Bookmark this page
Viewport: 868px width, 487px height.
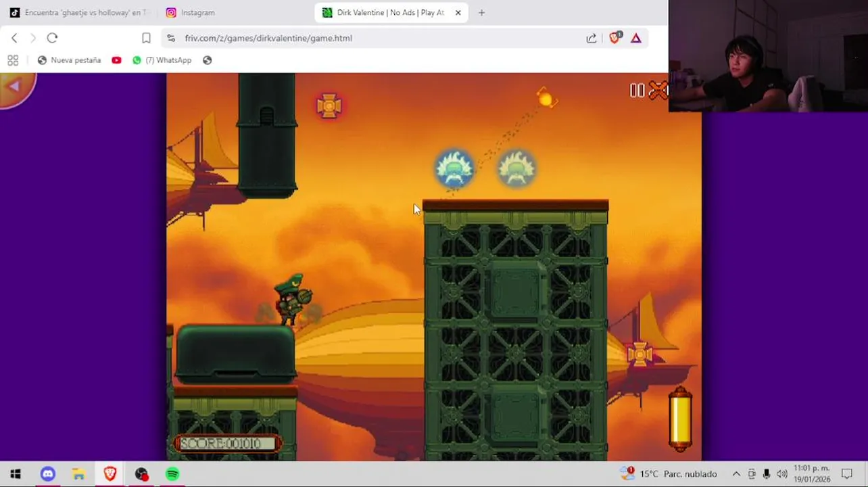pyautogui.click(x=146, y=38)
